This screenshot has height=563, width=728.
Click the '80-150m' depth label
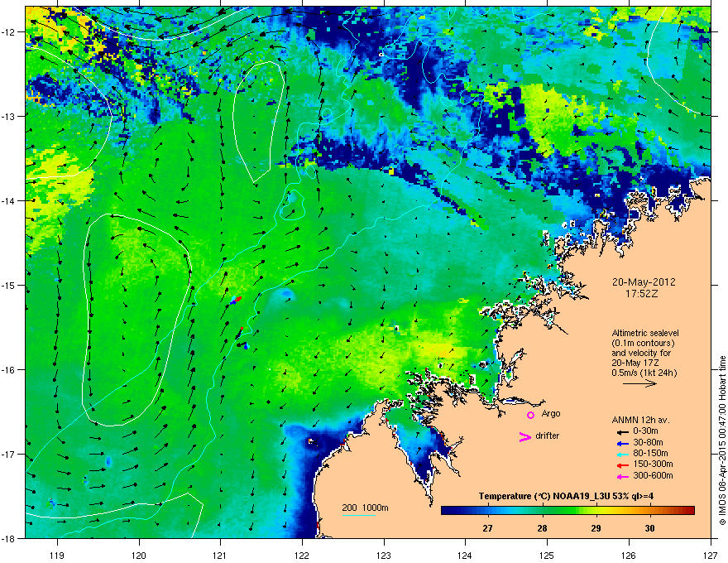[x=650, y=454]
